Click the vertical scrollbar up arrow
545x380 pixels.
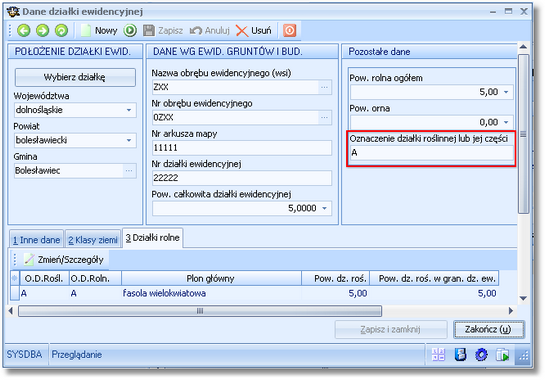(x=523, y=47)
